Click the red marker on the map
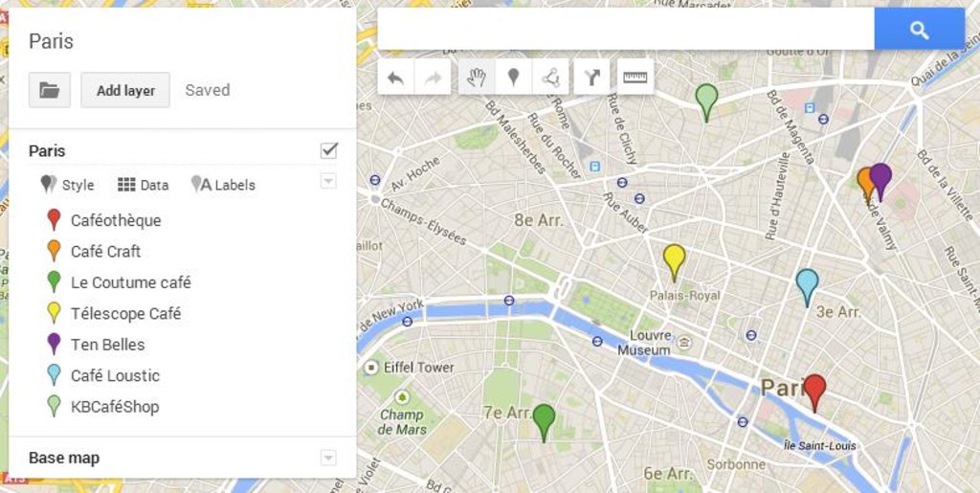The width and height of the screenshot is (980, 493). click(x=814, y=392)
